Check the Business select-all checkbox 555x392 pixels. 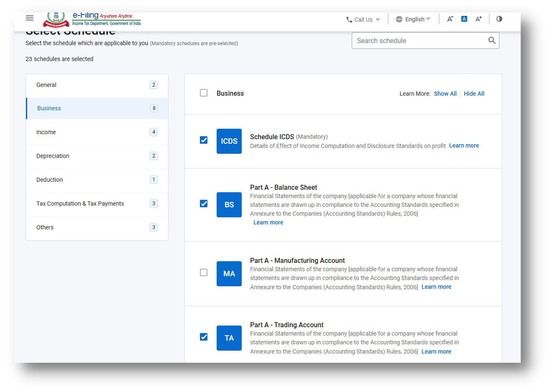coord(204,93)
